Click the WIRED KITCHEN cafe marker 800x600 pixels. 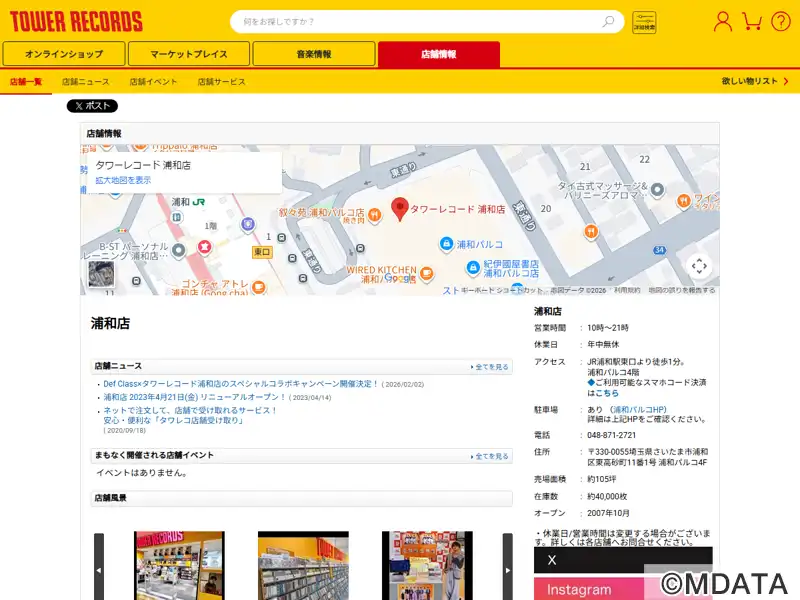point(427,273)
